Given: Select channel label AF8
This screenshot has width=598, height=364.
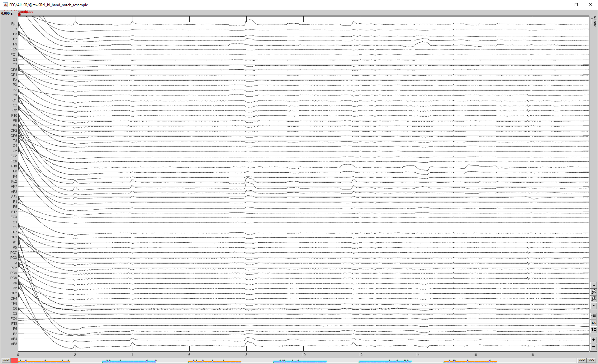Looking at the screenshot, I should pos(14,344).
